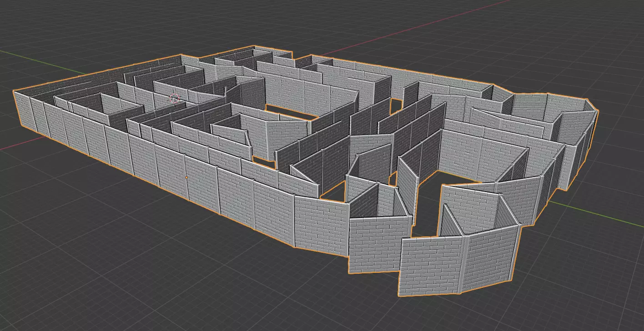Click the red-white 3D cursor crosshair
644x331 pixels.
tap(175, 98)
